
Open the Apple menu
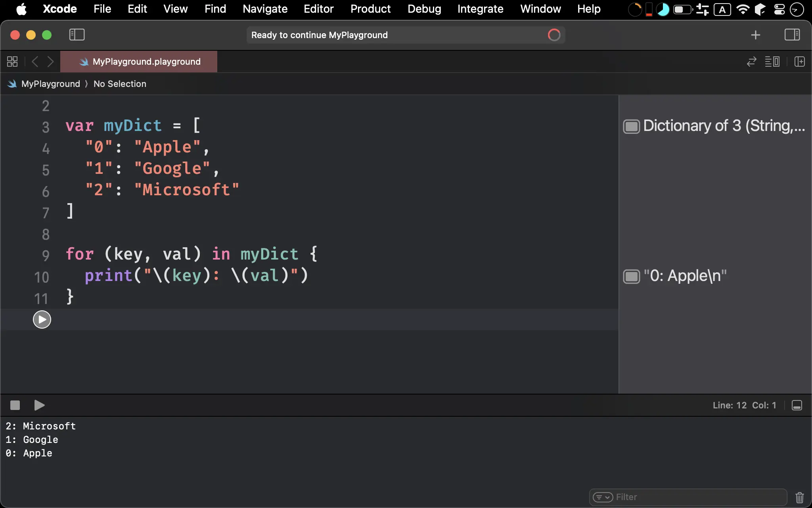click(21, 9)
